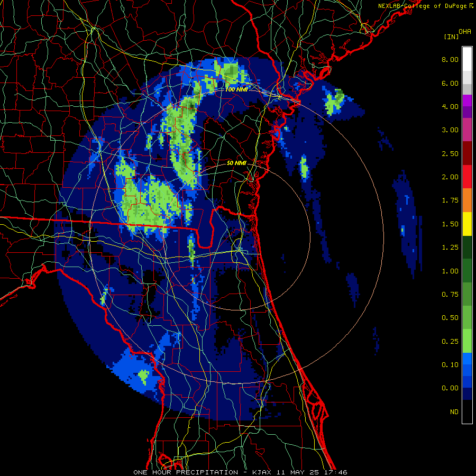Pick the orange swatch in the color scale
The width and height of the screenshot is (476, 476).
(467, 200)
